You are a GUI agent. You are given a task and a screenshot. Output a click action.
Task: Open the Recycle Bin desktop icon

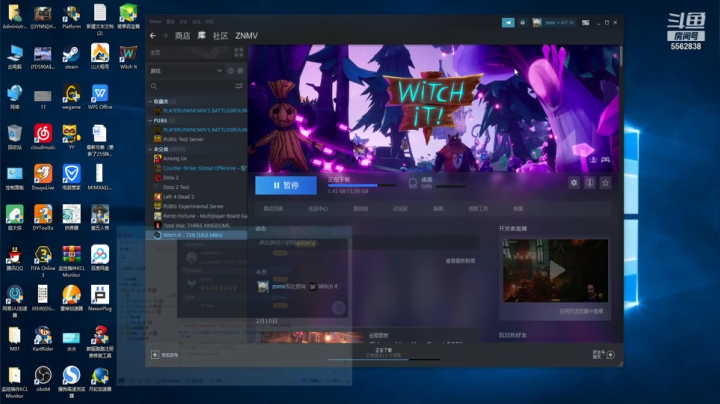coord(15,137)
